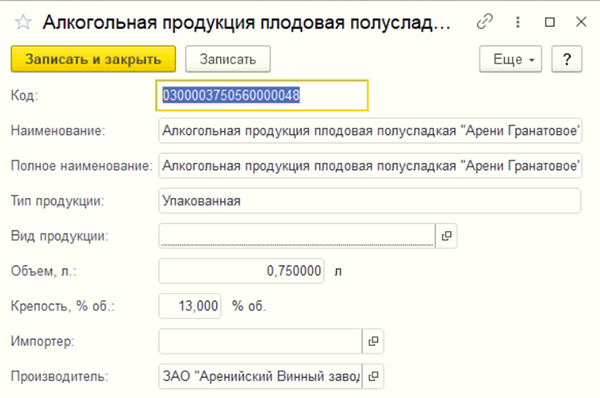The width and height of the screenshot is (600, 398).
Task: Click the 'Объем, л.' field with 0,750000
Action: click(241, 271)
